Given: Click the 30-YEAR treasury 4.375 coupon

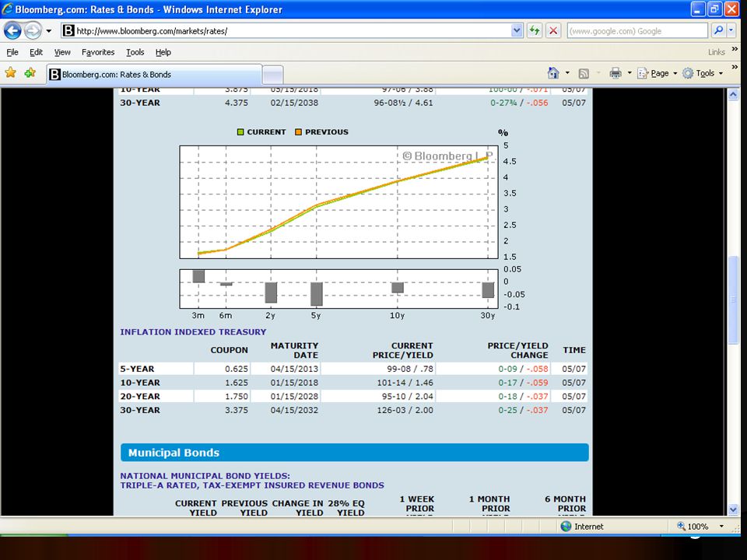Looking at the screenshot, I should (x=237, y=103).
